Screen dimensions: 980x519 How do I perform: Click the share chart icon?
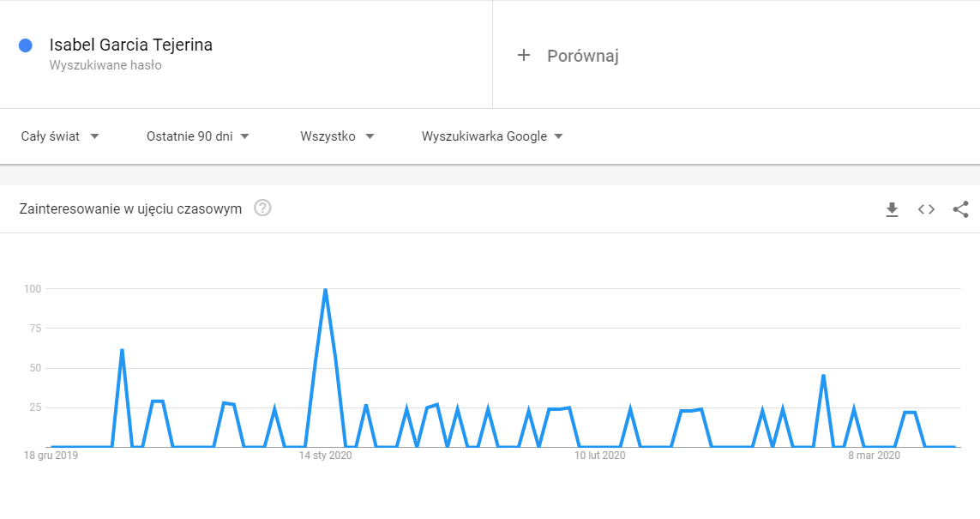[960, 209]
